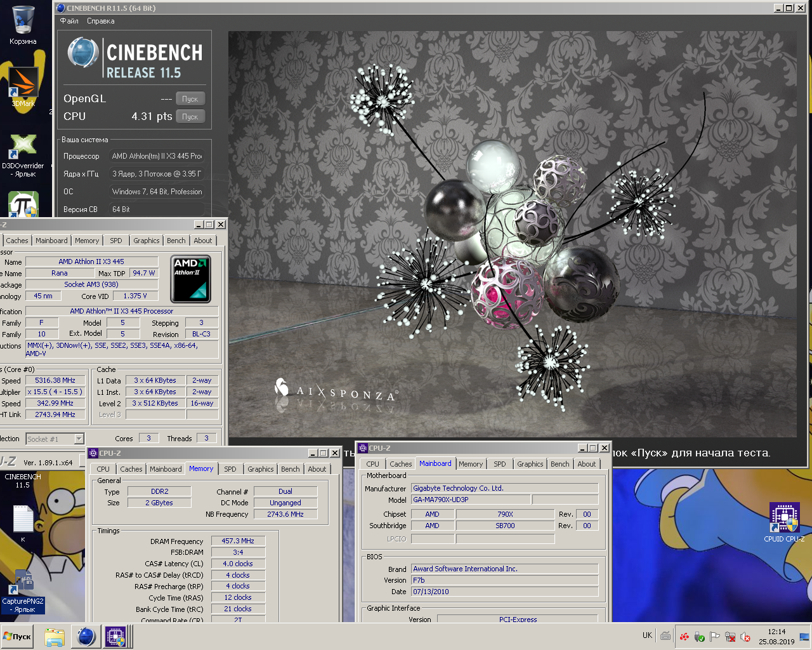The width and height of the screenshot is (812, 650).
Task: Click the muted volume speaker tray icon
Action: pos(745,637)
